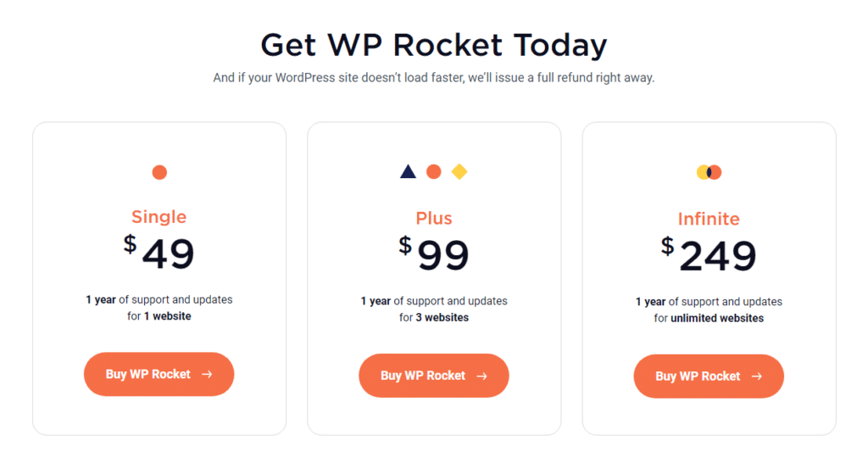The height and width of the screenshot is (474, 868).
Task: Buy WP Rocket Single plan
Action: [149, 374]
